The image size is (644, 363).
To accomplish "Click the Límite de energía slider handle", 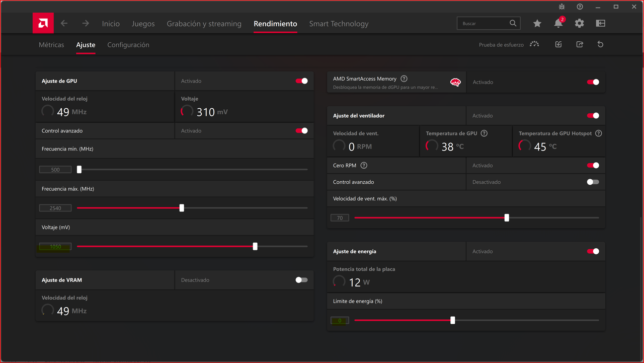I will point(453,320).
